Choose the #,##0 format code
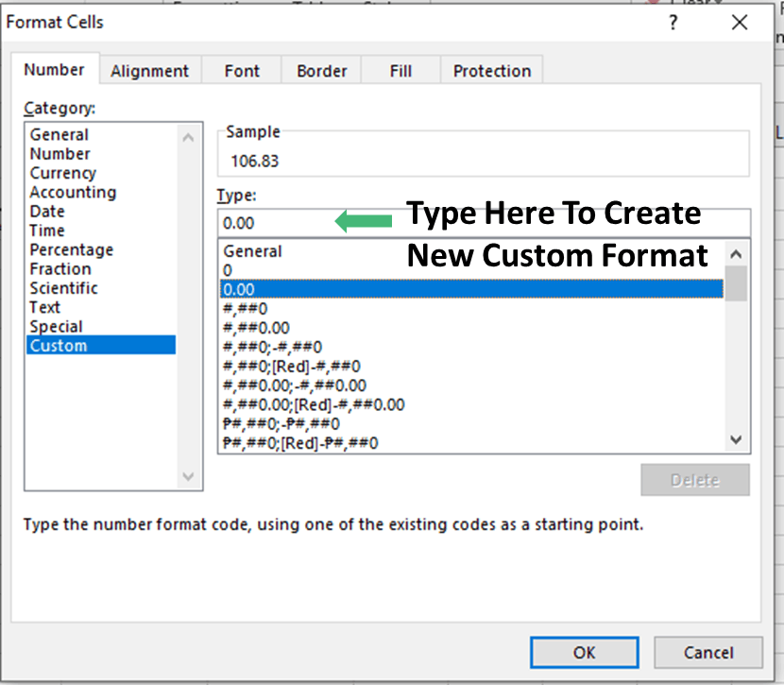This screenshot has height=685, width=784. (x=471, y=309)
